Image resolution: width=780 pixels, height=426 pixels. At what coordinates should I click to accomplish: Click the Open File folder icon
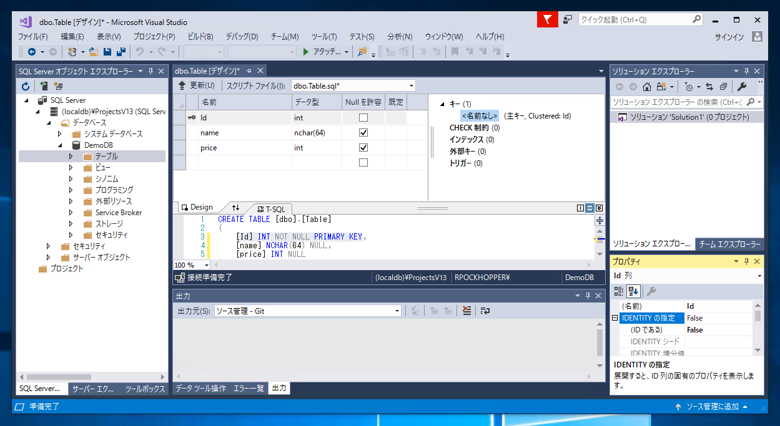pos(94,51)
